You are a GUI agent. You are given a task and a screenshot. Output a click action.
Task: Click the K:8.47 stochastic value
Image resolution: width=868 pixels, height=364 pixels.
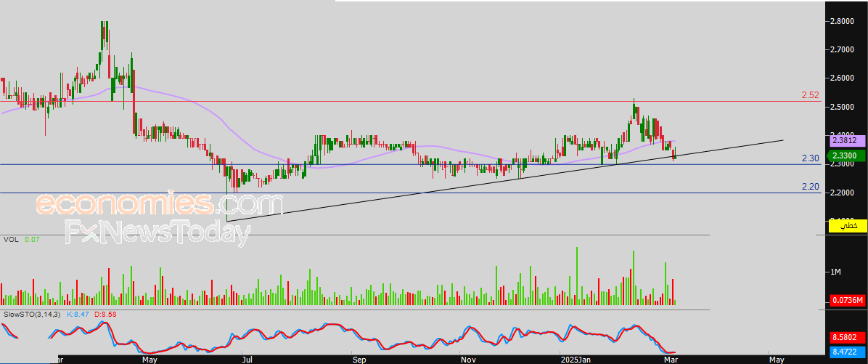point(78,314)
